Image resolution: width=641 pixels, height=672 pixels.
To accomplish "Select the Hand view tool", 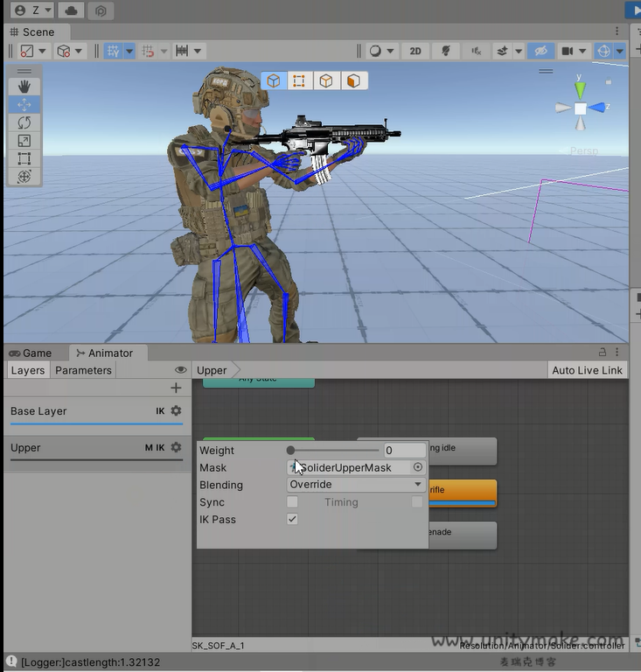I will coord(24,86).
